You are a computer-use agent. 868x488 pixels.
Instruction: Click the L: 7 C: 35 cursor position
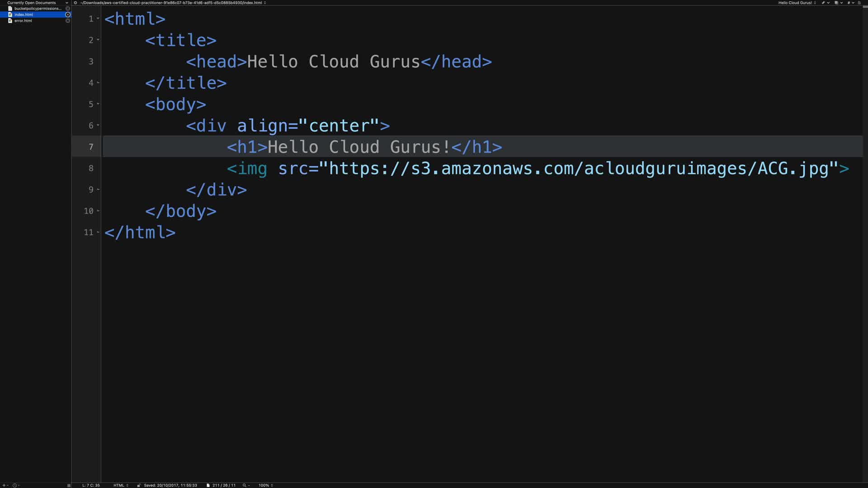pos(91,485)
